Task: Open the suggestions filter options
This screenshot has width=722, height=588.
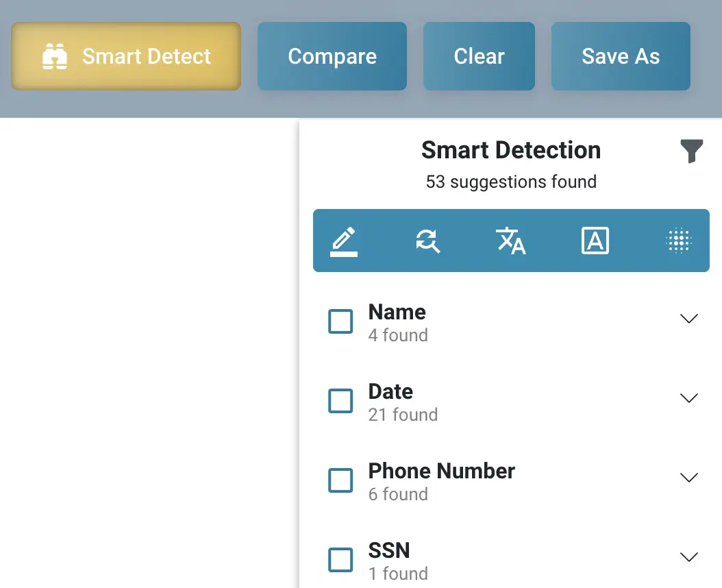Action: tap(693, 151)
